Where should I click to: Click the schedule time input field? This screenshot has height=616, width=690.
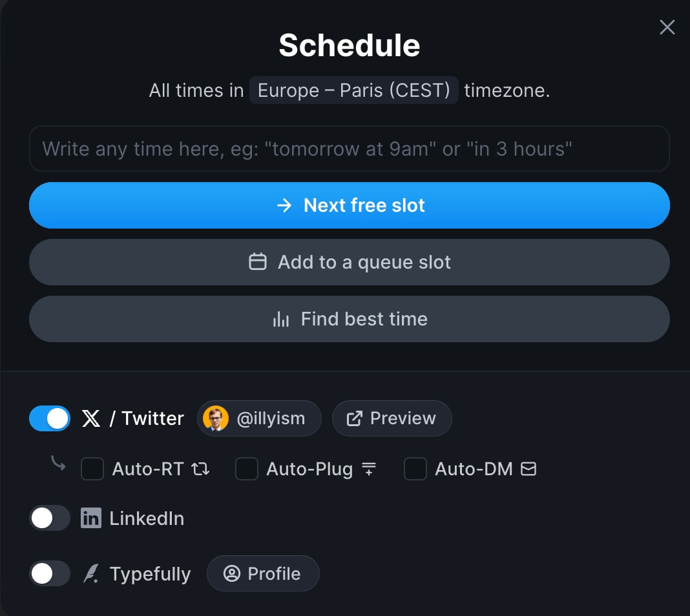point(349,149)
